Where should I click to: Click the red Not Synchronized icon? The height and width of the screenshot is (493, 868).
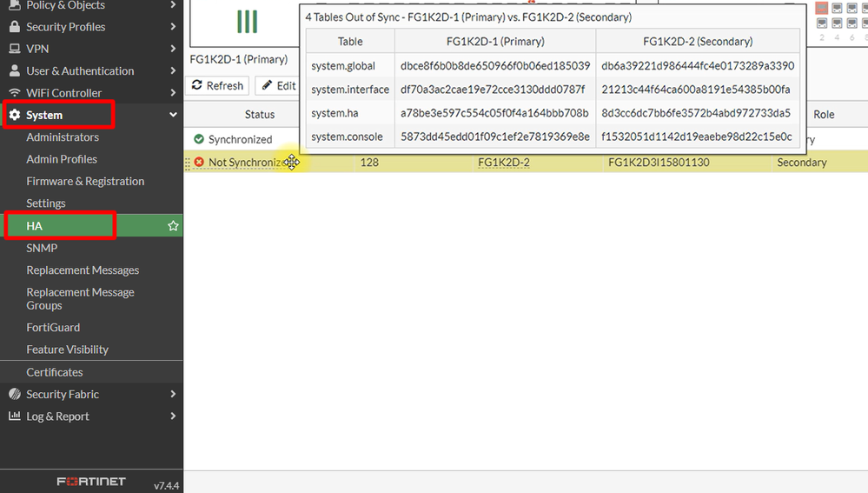coord(199,162)
